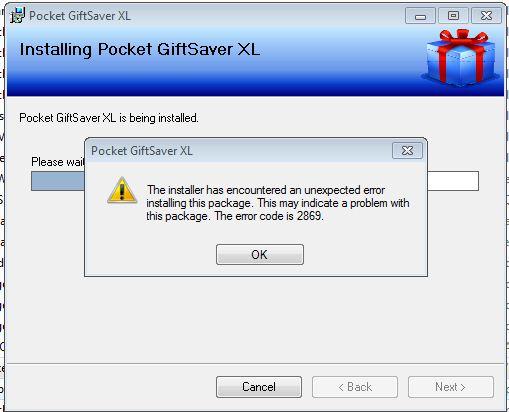Image resolution: width=509 pixels, height=412 pixels.
Task: Click the Please wait label
Action: [58, 162]
